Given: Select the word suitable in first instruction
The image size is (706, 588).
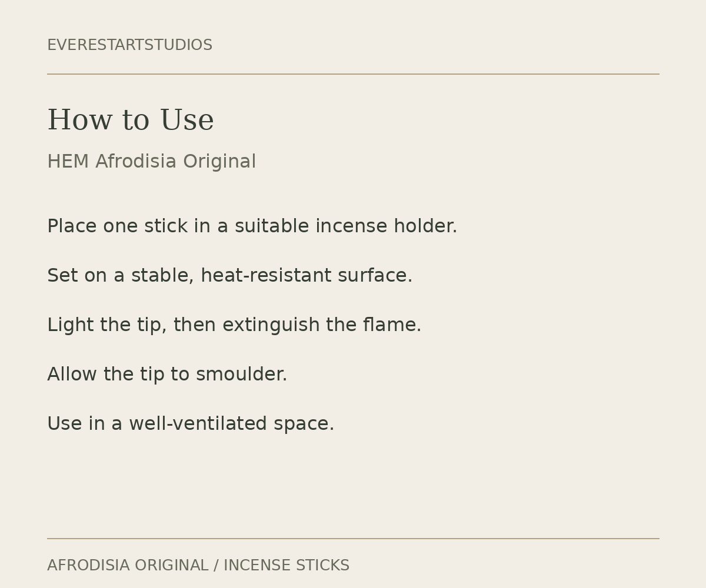Looking at the screenshot, I should click(272, 226).
